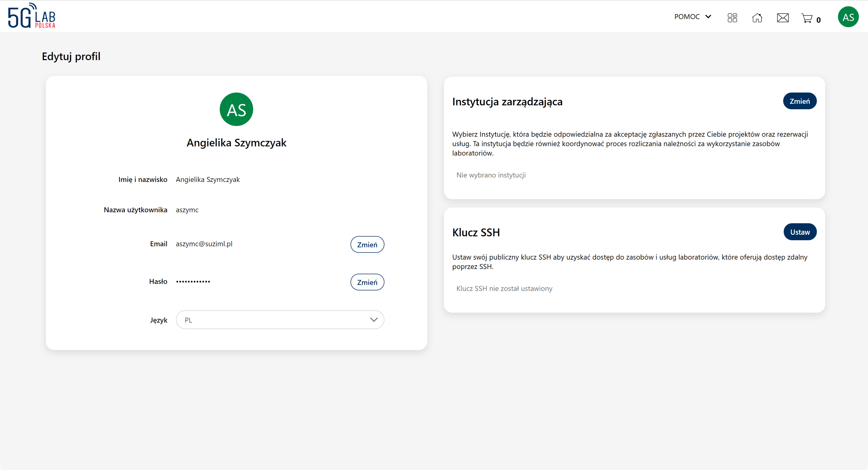Open the messages envelope icon
The width and height of the screenshot is (868, 470).
coord(782,17)
